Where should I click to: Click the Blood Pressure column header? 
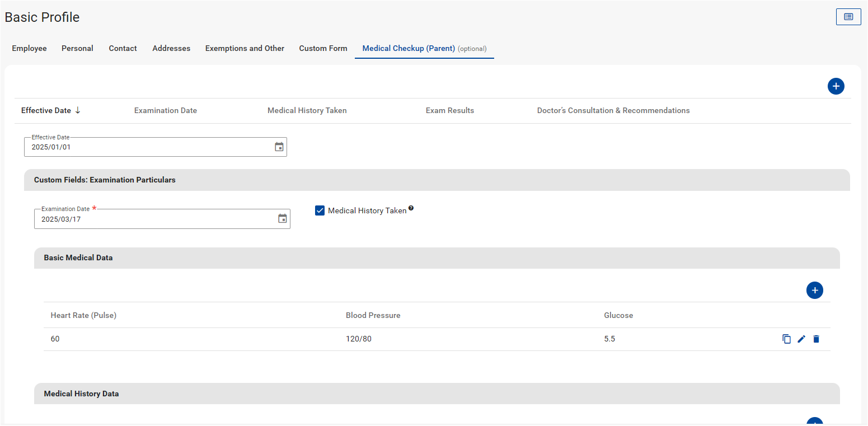373,316
